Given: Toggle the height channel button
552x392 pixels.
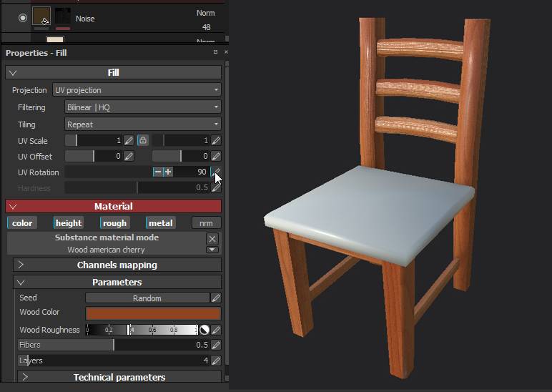Looking at the screenshot, I should [x=69, y=223].
